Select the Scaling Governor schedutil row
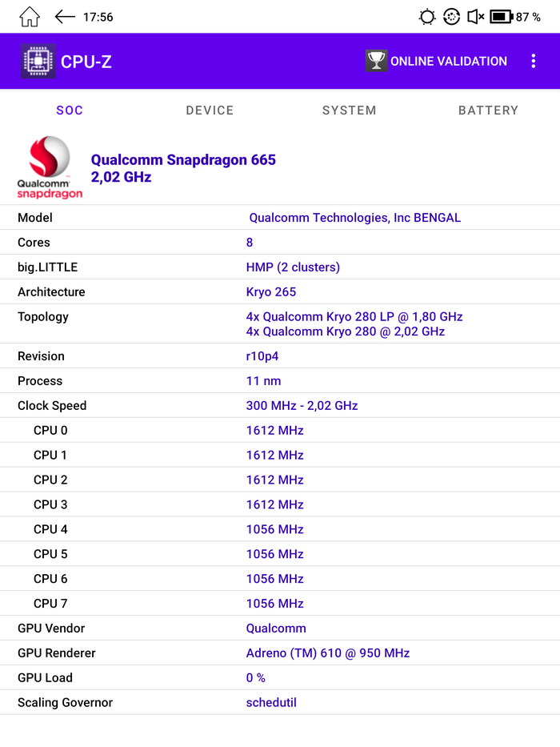 (x=280, y=702)
